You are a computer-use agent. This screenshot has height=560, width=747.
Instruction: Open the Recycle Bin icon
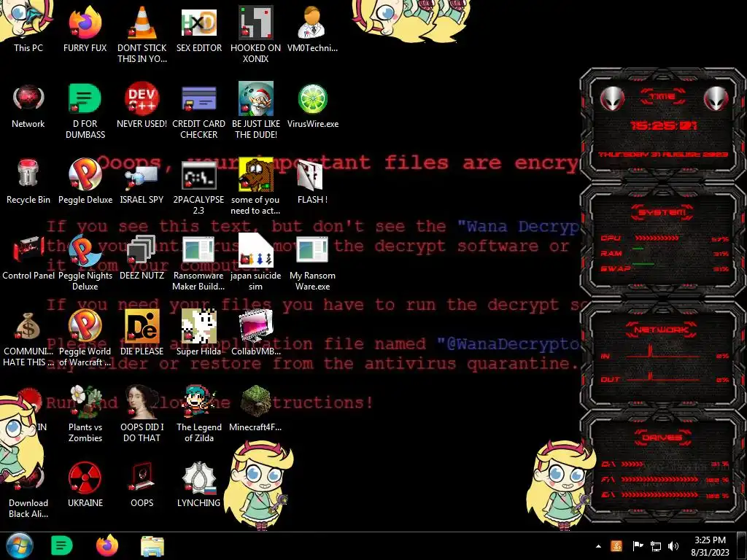coord(28,181)
